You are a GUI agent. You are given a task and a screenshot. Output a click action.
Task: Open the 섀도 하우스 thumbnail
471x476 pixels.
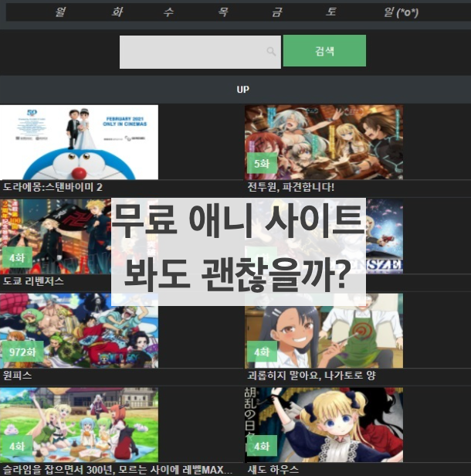point(324,425)
